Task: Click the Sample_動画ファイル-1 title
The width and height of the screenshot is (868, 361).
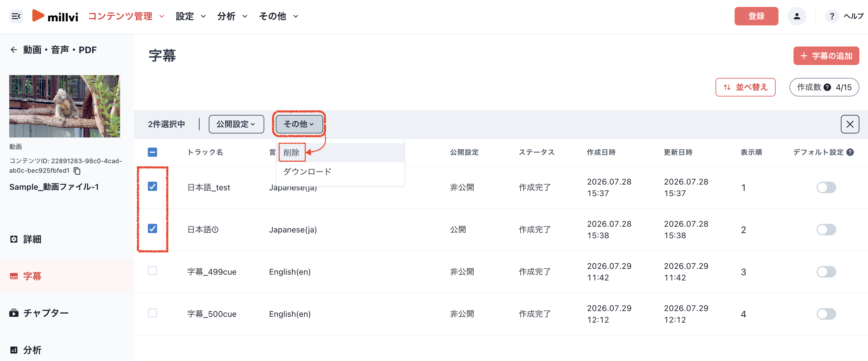Action: [54, 187]
